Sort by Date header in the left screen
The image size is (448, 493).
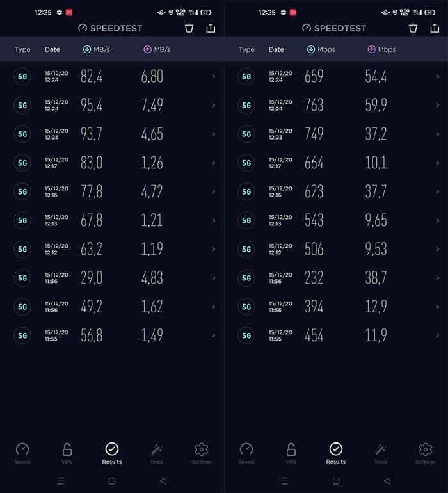pos(52,49)
